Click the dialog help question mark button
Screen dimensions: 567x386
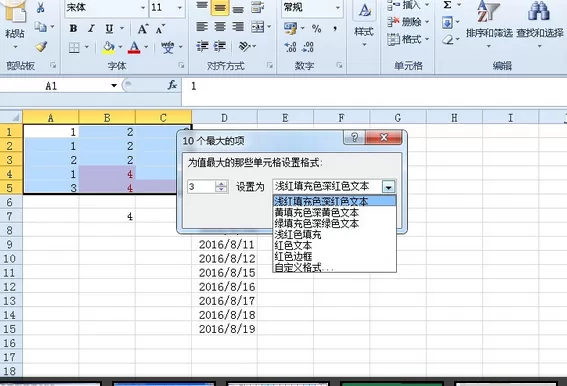[354, 137]
